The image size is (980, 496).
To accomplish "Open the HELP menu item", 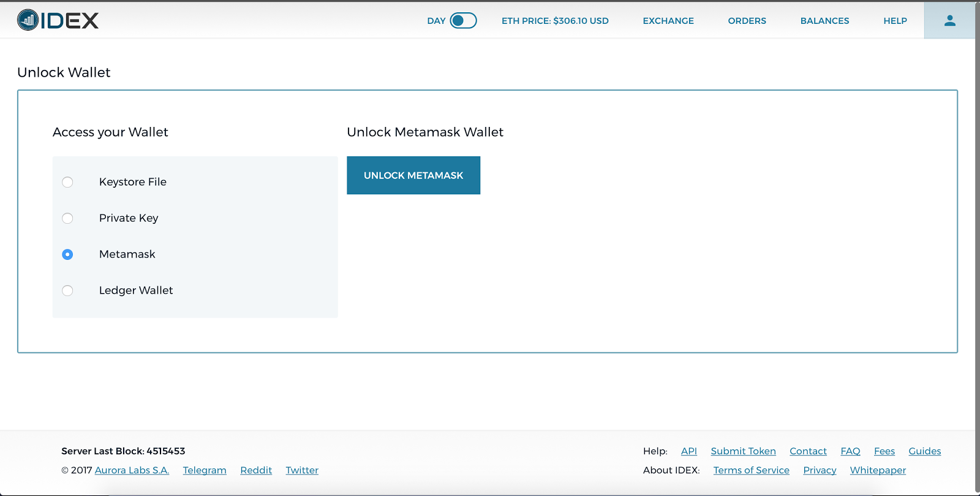I will point(895,21).
